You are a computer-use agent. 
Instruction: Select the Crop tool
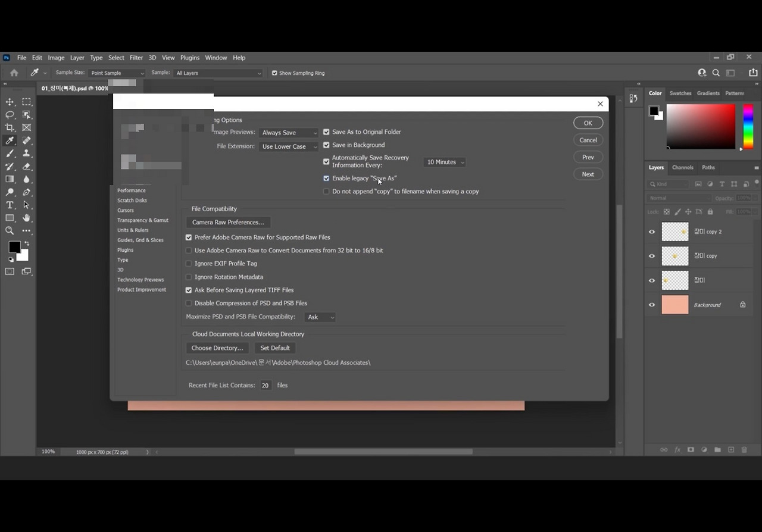(x=10, y=127)
